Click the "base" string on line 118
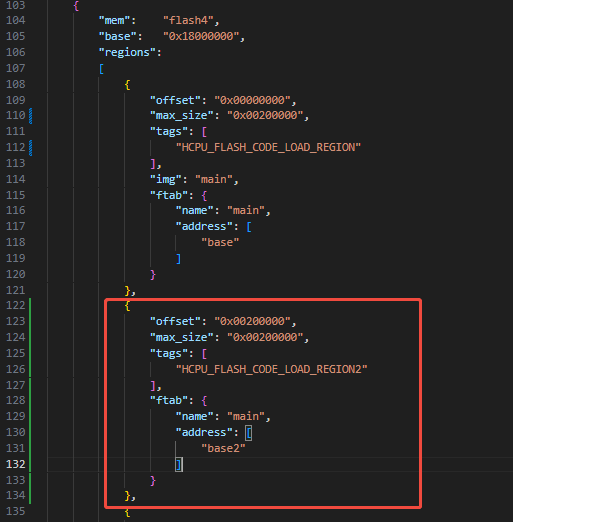The image size is (592, 522). click(220, 242)
